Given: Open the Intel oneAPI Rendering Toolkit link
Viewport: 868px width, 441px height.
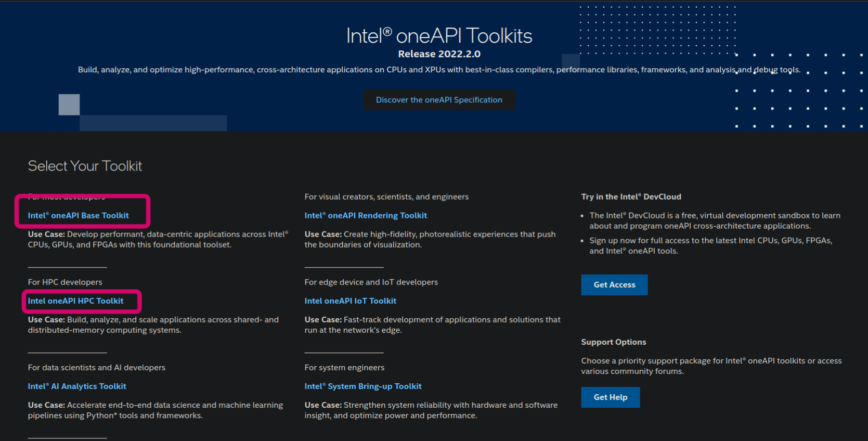Looking at the screenshot, I should tap(366, 215).
